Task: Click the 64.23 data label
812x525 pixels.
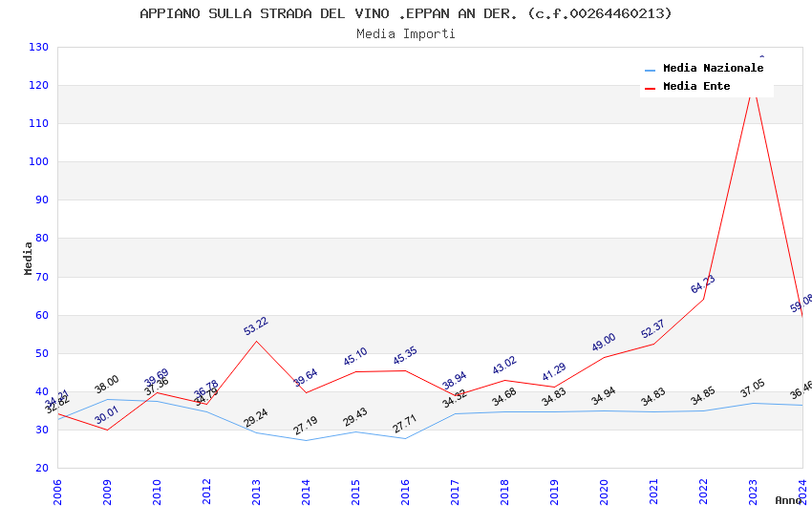Action: (703, 283)
